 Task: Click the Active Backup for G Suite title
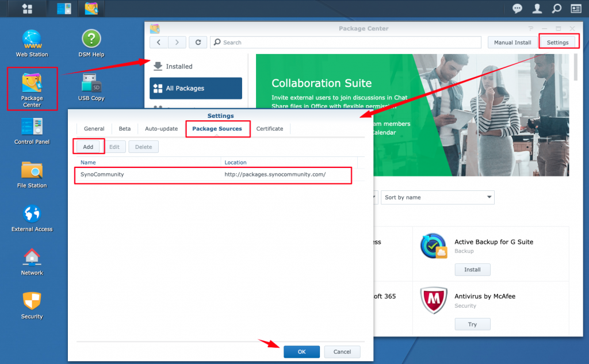(494, 242)
